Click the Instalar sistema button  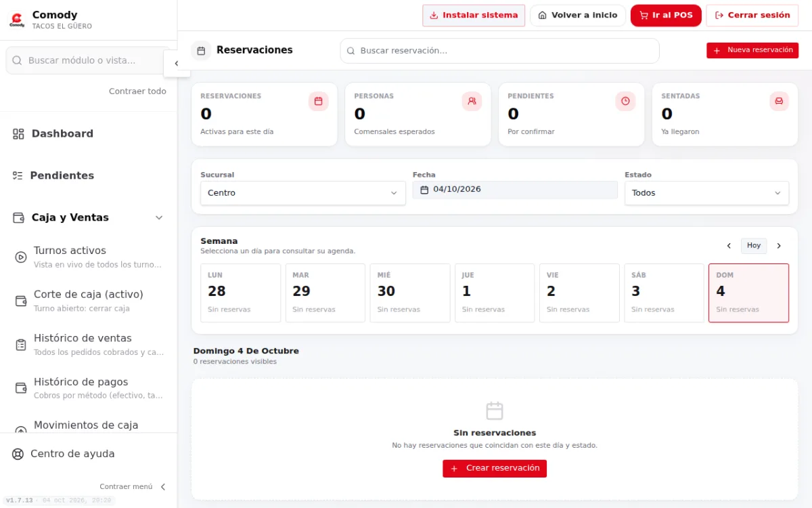474,16
